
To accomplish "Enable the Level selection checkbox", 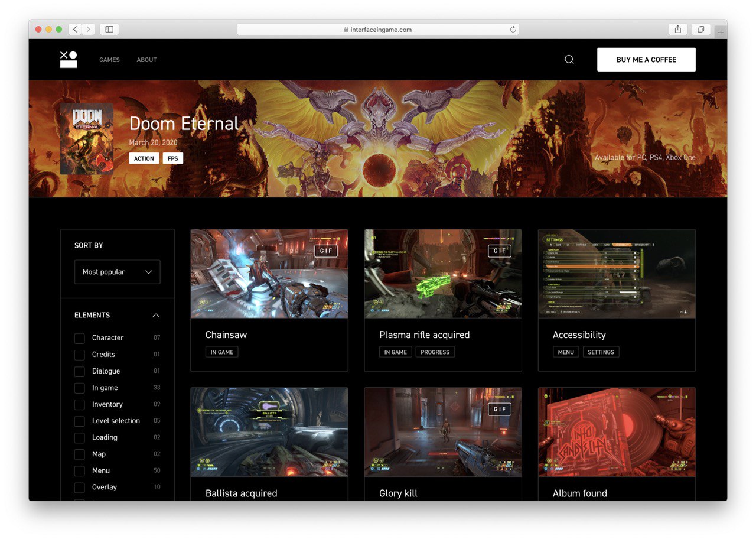I will [x=79, y=421].
